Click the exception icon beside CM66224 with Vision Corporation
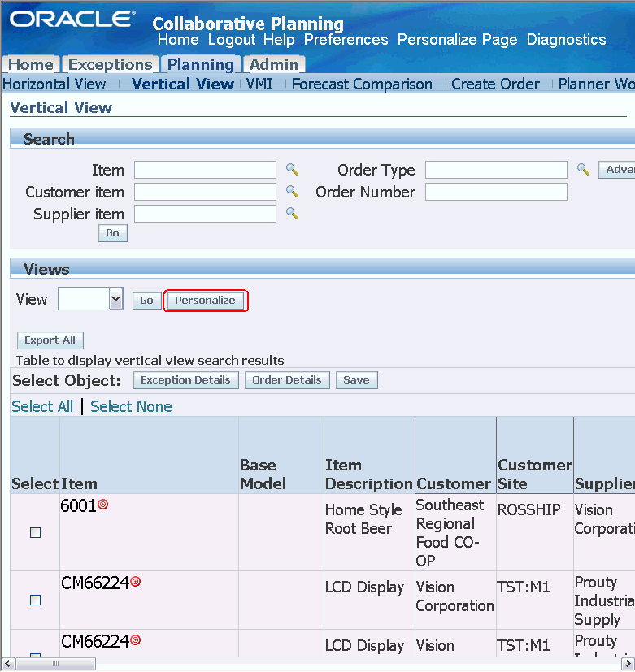This screenshot has width=635, height=672. point(136,582)
